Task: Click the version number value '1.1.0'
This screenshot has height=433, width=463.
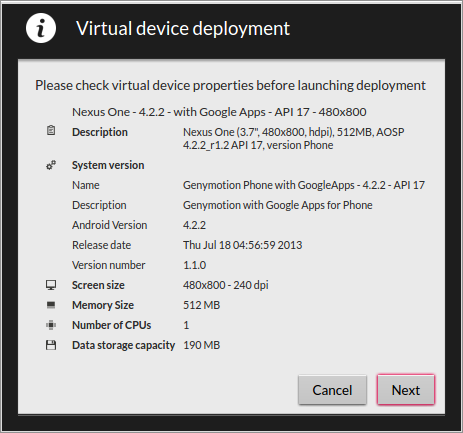Action: [x=194, y=265]
